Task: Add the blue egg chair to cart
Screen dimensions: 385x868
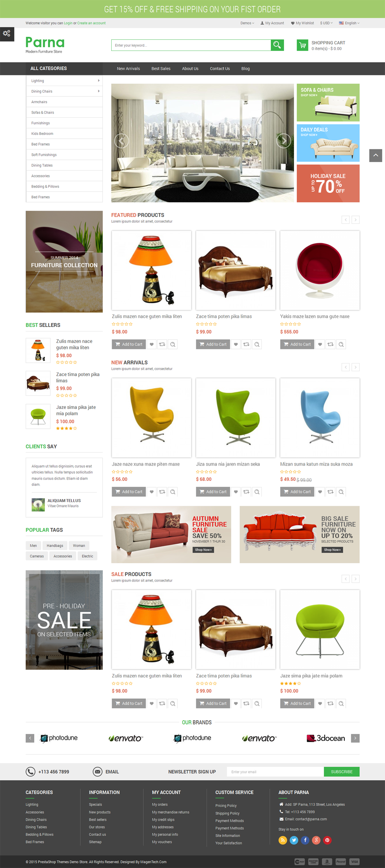Action: click(297, 492)
